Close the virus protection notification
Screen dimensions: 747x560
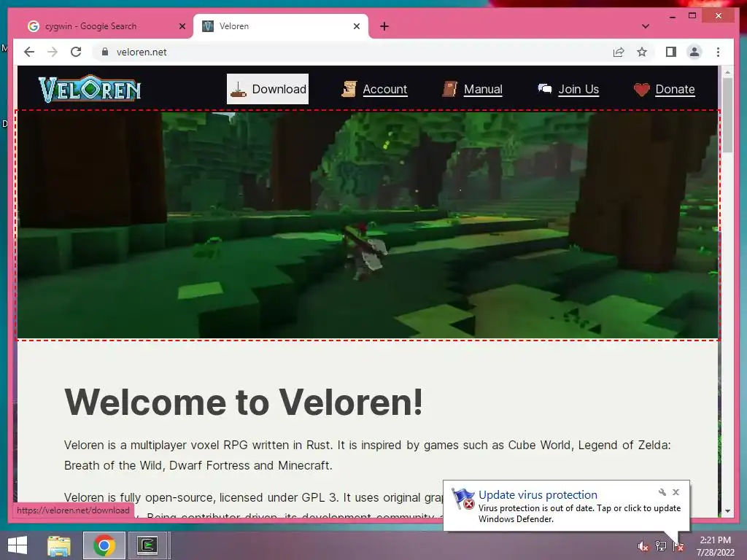pos(676,492)
